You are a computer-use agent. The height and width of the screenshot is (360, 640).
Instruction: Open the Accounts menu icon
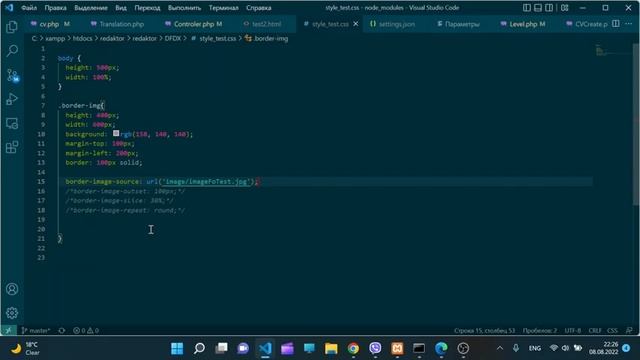pos(12,289)
